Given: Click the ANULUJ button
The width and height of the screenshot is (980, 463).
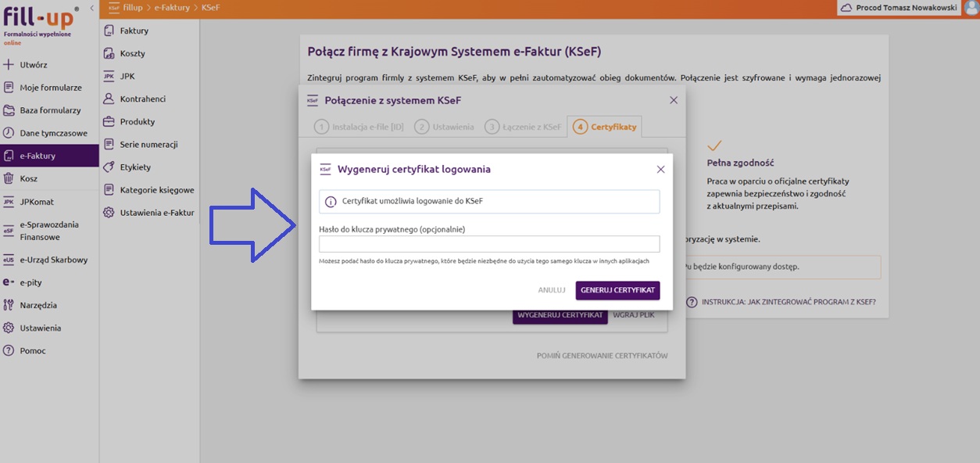Looking at the screenshot, I should pos(551,290).
